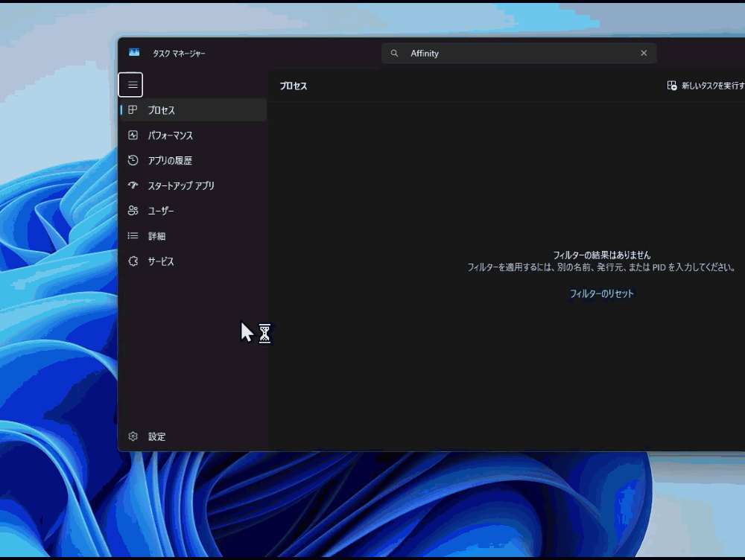The width and height of the screenshot is (745, 560).
Task: Click the 詳細 list icon
Action: point(133,236)
